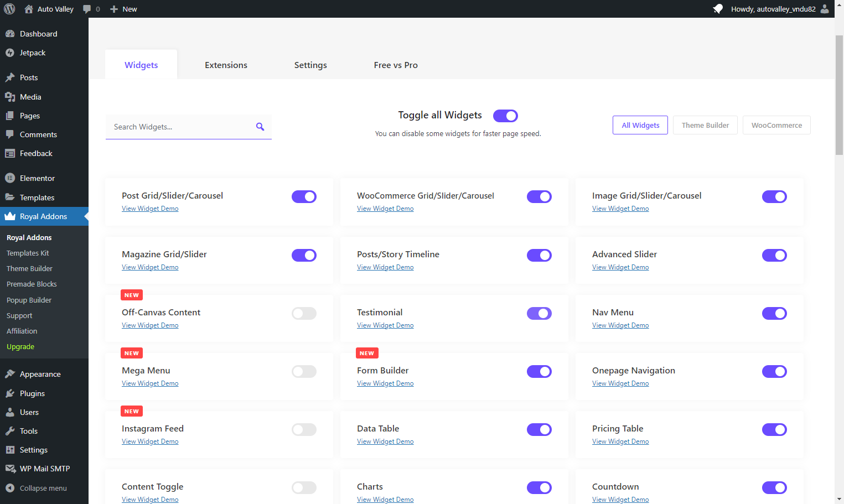844x504 pixels.
Task: Click the Tools wrench icon
Action: (x=10, y=431)
